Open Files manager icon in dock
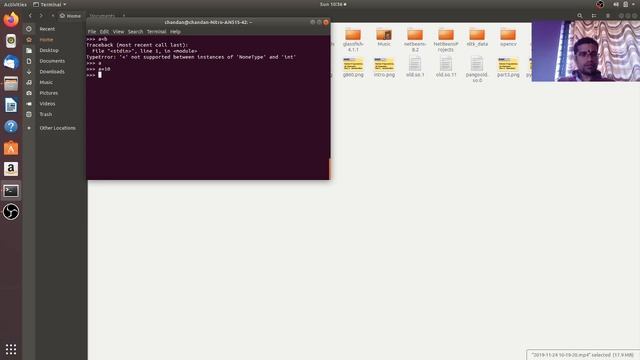The width and height of the screenshot is (640, 360). pos(11,84)
